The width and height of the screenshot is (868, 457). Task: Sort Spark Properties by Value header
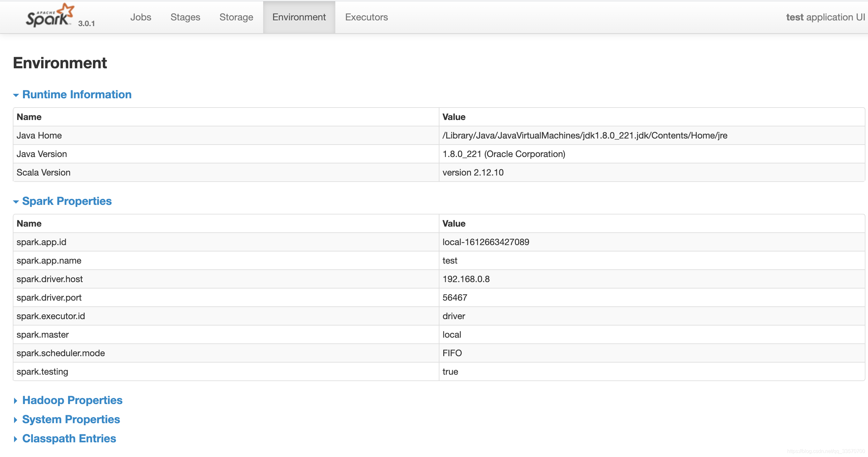click(x=453, y=224)
